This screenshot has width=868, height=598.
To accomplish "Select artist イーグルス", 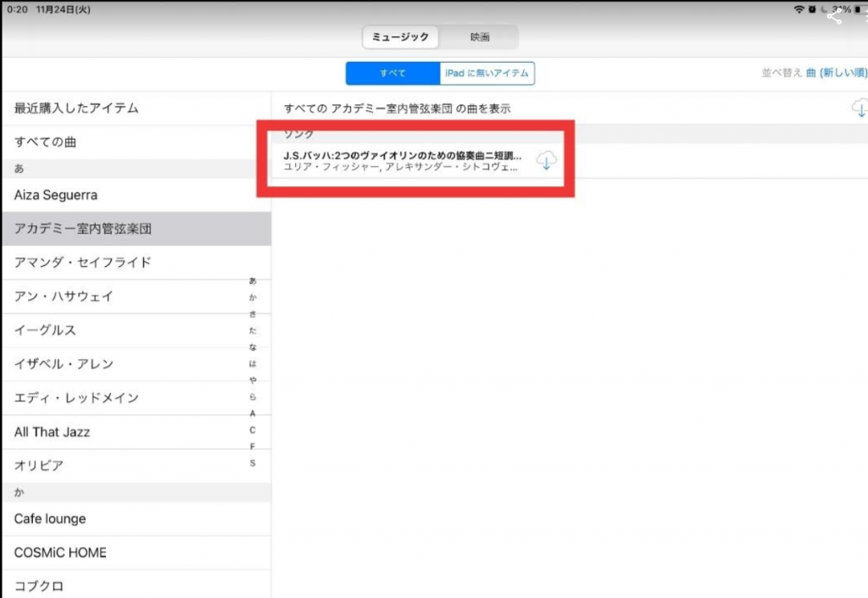I will pyautogui.click(x=136, y=330).
